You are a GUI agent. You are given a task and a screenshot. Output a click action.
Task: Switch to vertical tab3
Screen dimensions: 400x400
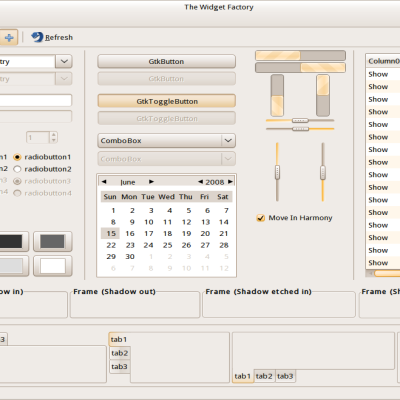click(120, 367)
